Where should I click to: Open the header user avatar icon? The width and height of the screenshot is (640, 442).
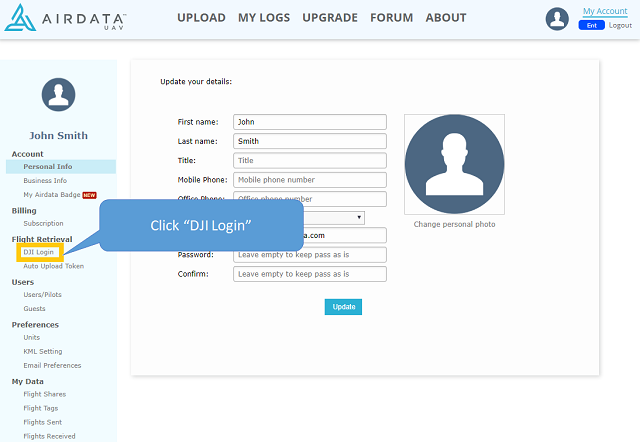[557, 19]
